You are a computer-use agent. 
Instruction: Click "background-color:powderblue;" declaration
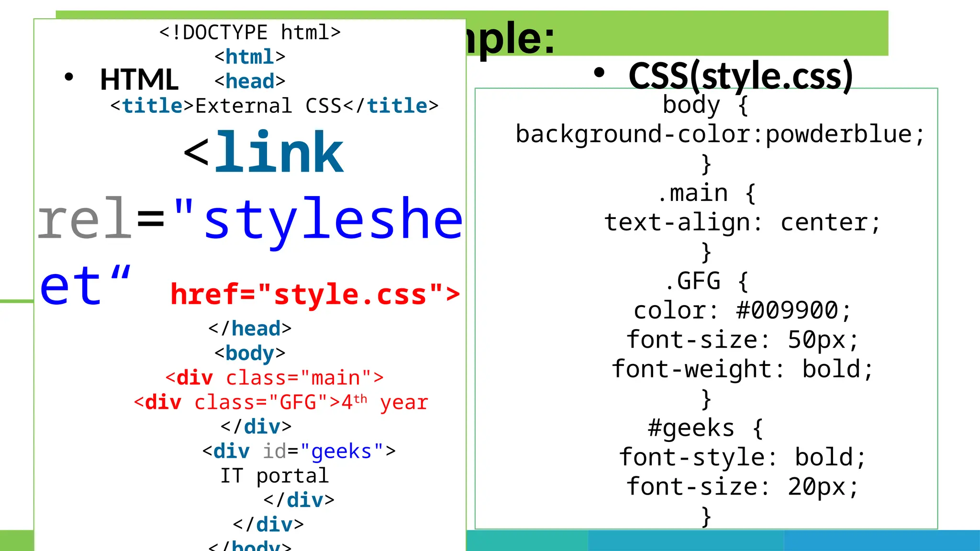[x=720, y=134]
